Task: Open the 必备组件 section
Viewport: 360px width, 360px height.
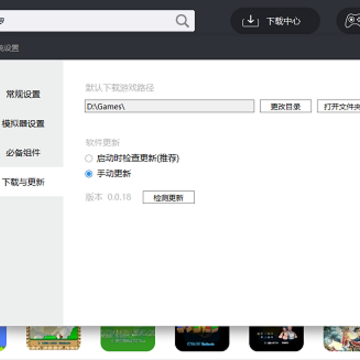Action: 23,153
